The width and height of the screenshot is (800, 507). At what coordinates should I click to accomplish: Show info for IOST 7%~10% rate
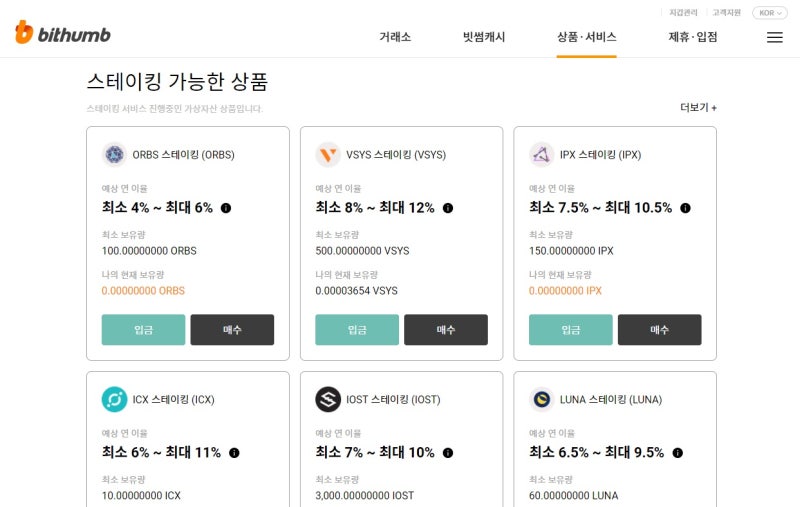point(448,453)
